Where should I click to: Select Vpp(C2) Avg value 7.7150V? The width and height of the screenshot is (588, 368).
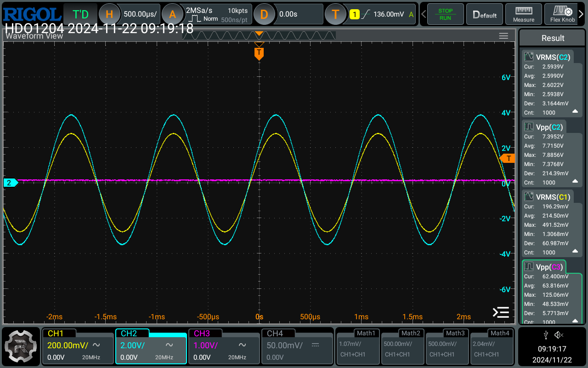point(553,146)
